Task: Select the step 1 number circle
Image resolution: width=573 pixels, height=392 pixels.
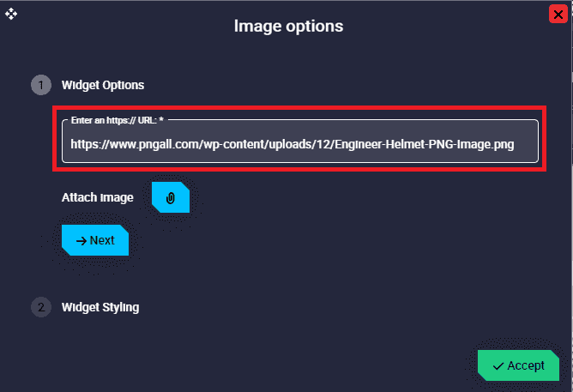Action: [41, 85]
